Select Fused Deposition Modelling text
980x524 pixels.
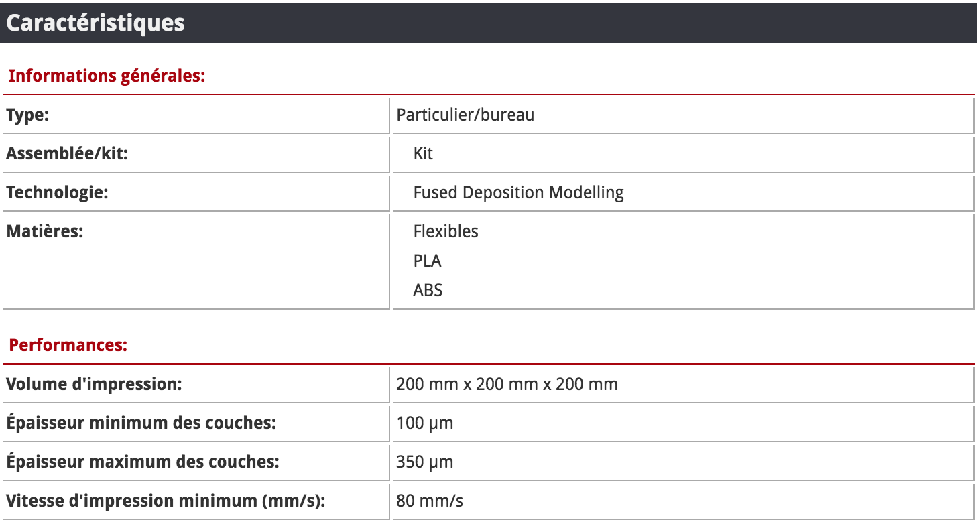(x=518, y=192)
